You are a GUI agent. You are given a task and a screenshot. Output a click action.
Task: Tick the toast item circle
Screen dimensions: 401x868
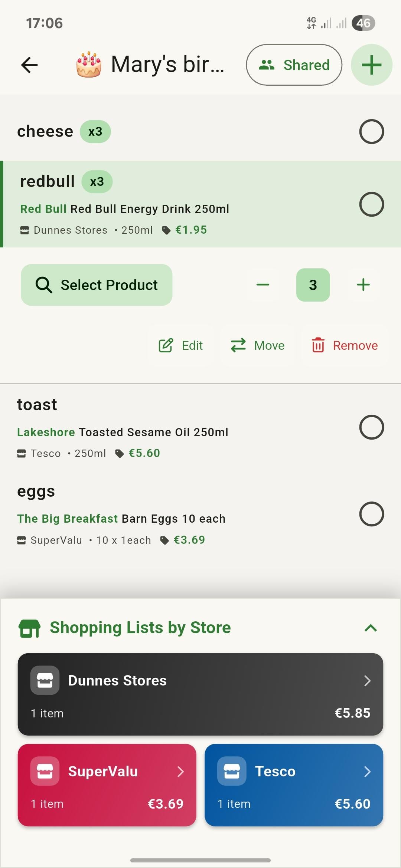pyautogui.click(x=371, y=427)
